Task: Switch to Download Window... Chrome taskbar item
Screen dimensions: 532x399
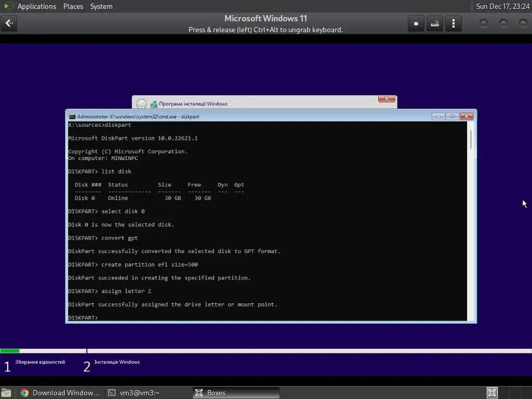Action: [x=60, y=393]
